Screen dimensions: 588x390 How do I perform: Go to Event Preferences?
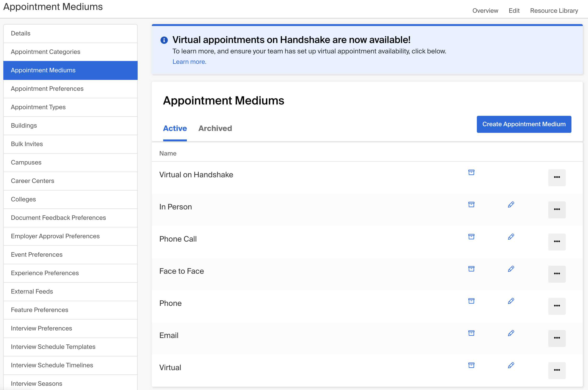point(70,255)
